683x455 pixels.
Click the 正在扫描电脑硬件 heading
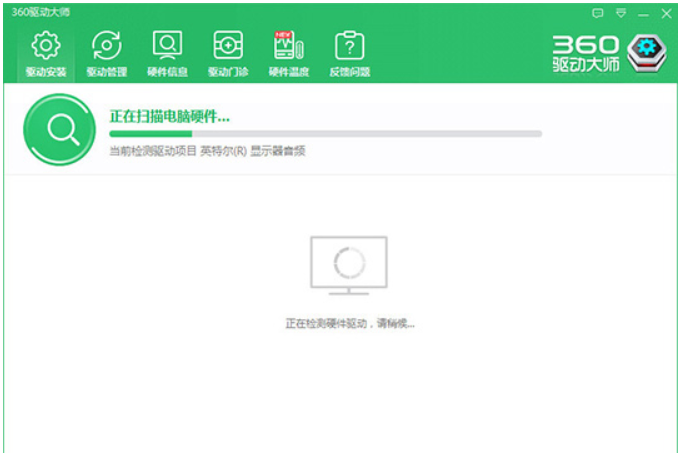[x=170, y=116]
